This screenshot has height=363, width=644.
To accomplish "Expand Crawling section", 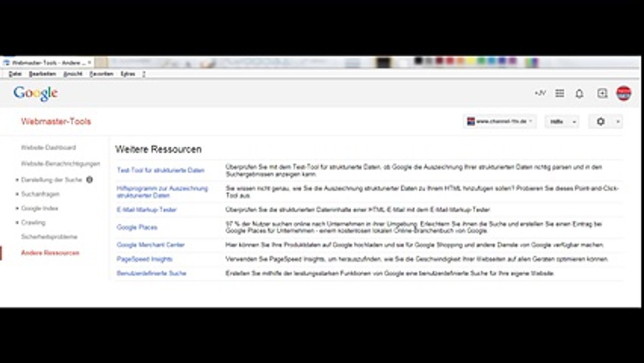I will (x=33, y=222).
